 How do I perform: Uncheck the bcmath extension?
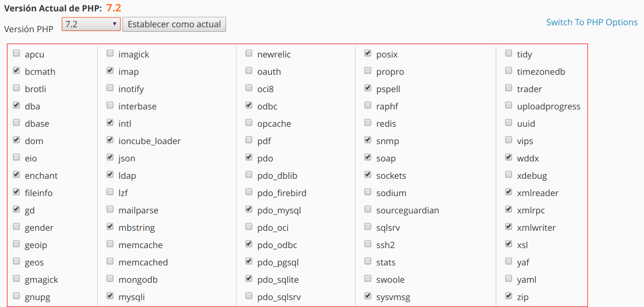point(16,71)
